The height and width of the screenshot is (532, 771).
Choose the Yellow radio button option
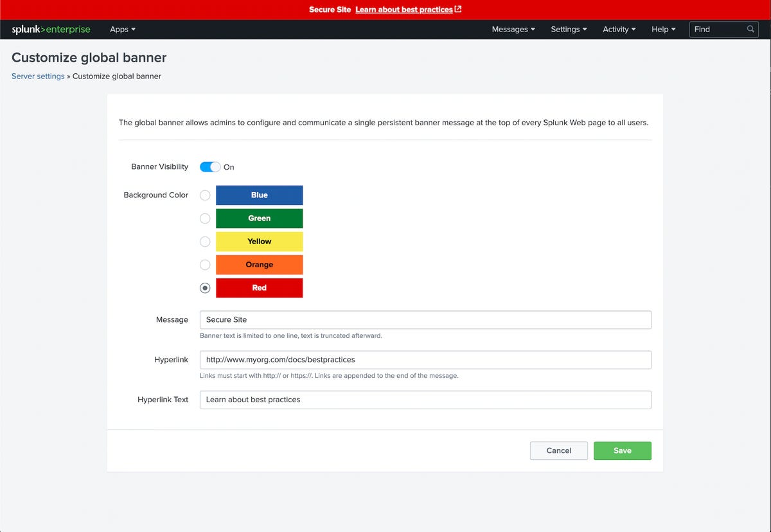pos(205,242)
